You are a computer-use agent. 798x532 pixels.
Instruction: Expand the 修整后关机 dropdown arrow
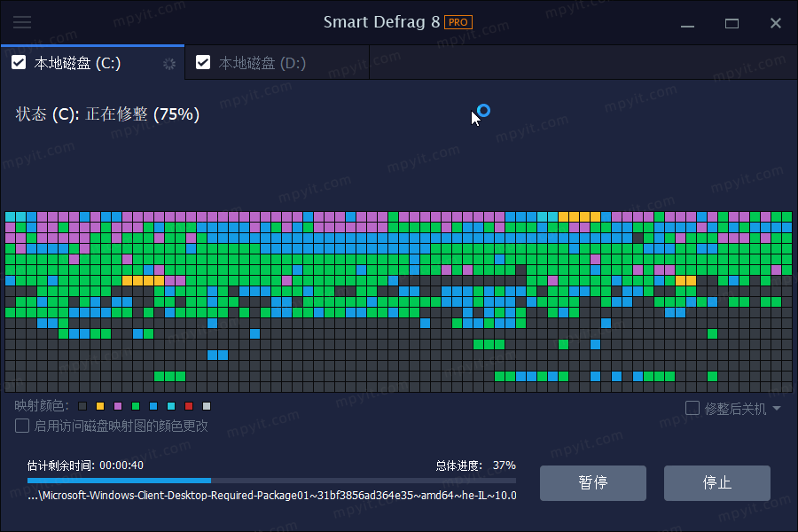pyautogui.click(x=777, y=408)
